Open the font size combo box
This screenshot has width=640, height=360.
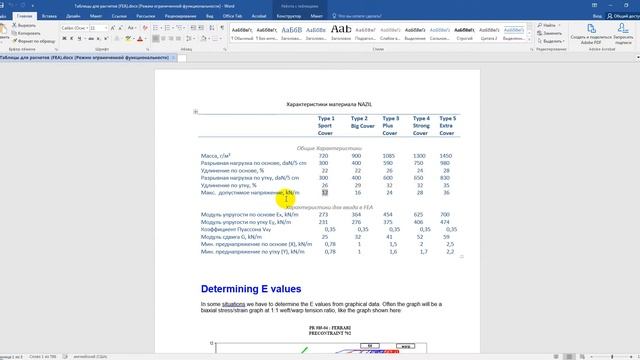pos(98,28)
